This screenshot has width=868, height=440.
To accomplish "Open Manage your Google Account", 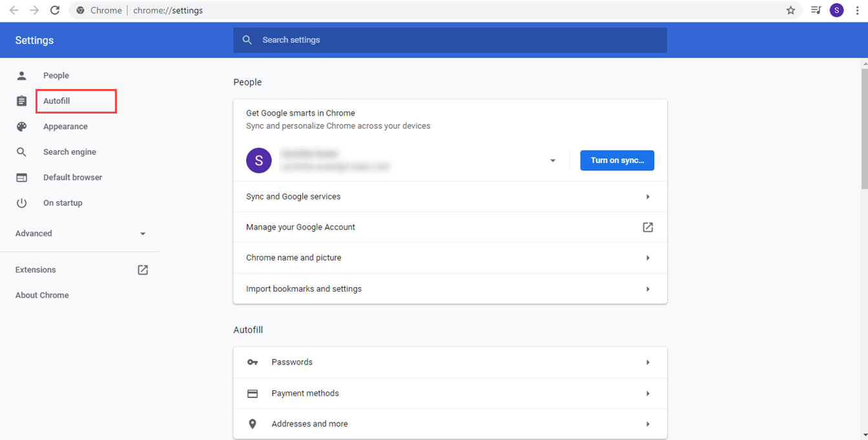I will [x=450, y=227].
